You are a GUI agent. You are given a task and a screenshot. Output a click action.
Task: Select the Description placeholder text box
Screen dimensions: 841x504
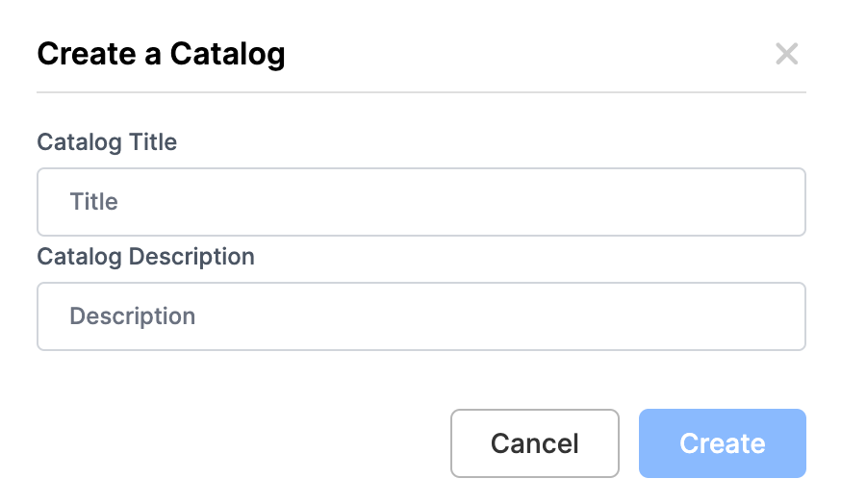[420, 316]
